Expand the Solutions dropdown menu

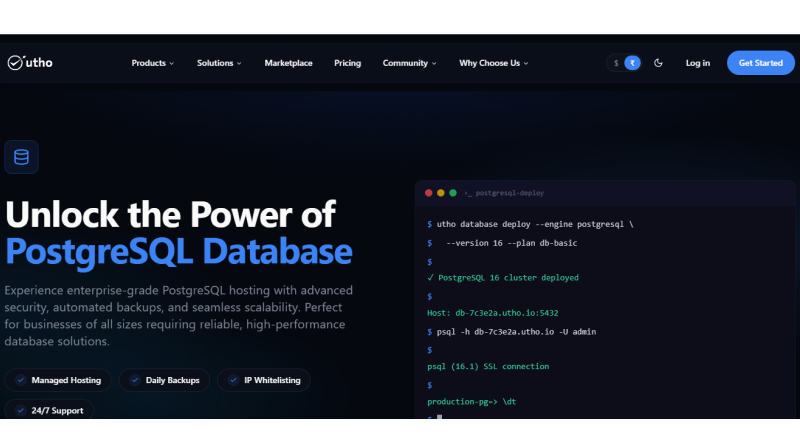click(219, 63)
